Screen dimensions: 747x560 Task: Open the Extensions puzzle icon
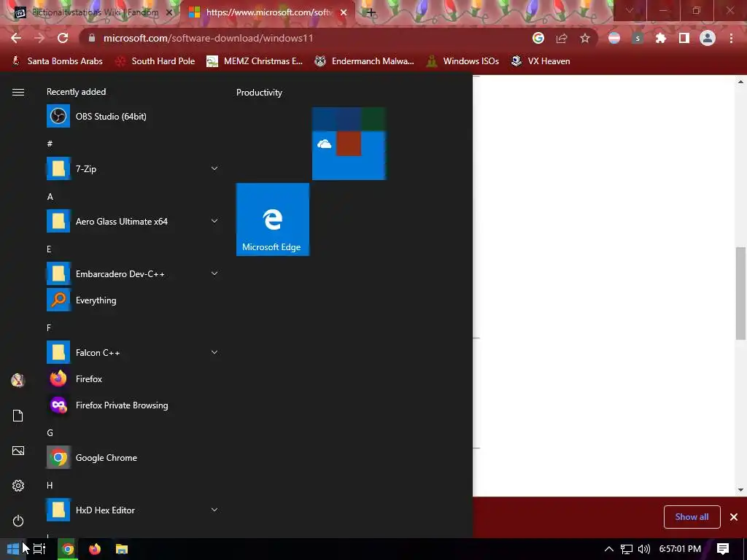pyautogui.click(x=661, y=38)
